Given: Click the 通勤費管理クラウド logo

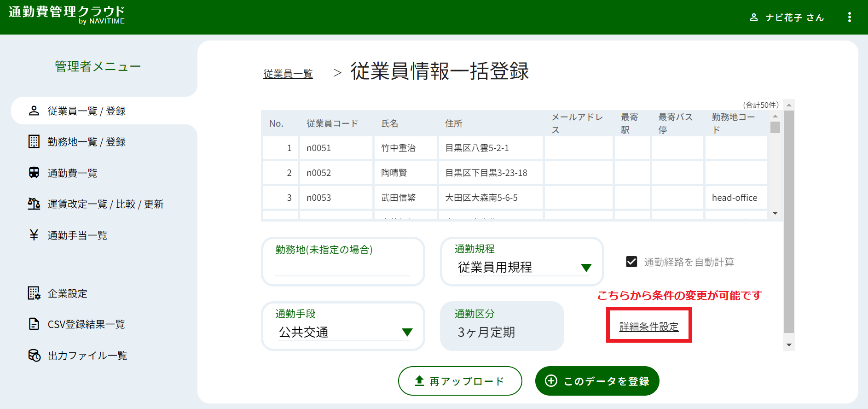Looking at the screenshot, I should pos(67,15).
